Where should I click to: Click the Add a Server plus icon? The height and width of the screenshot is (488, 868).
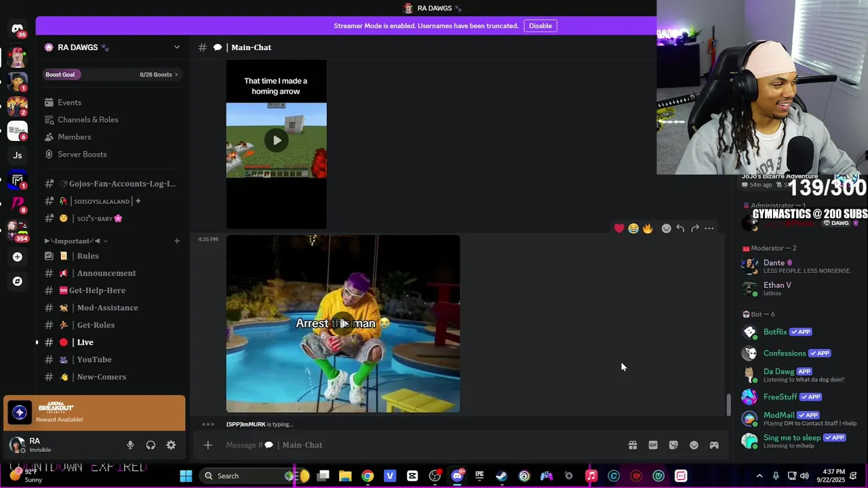coord(18,257)
